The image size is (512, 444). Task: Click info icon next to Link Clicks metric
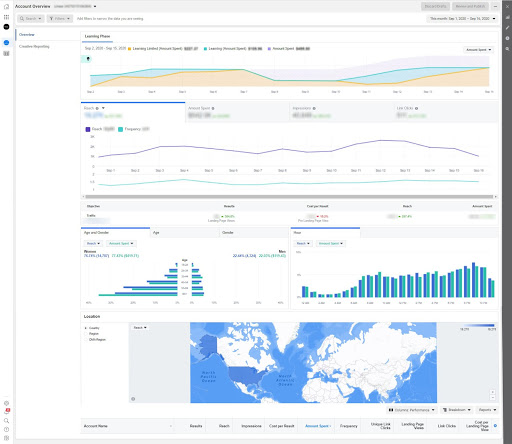[416, 108]
